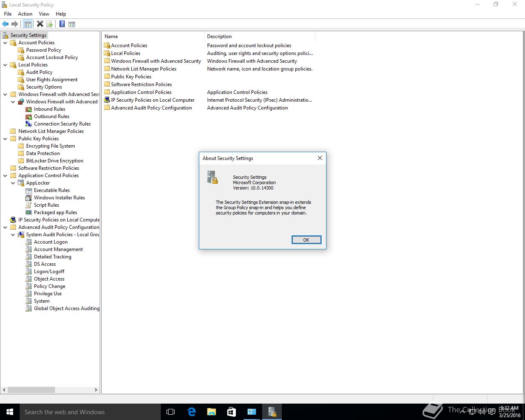This screenshot has height=420, width=525.
Task: Open the Action menu
Action: click(25, 14)
